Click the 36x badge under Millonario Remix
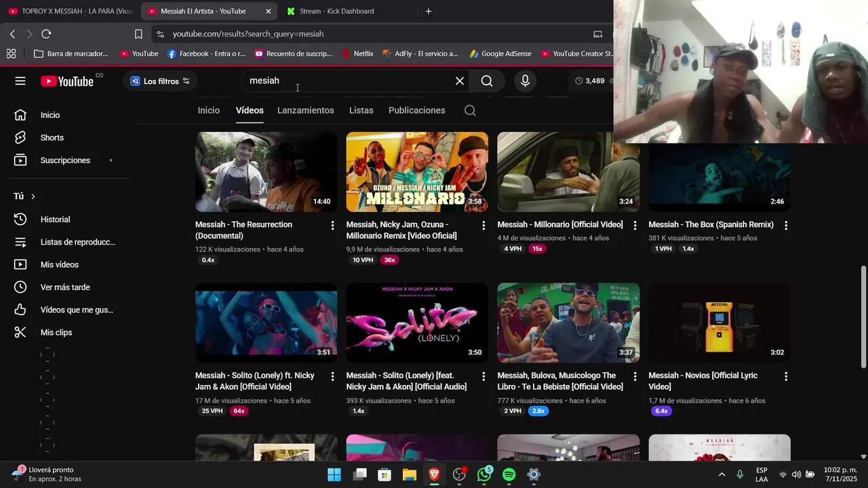868x488 pixels. (389, 260)
